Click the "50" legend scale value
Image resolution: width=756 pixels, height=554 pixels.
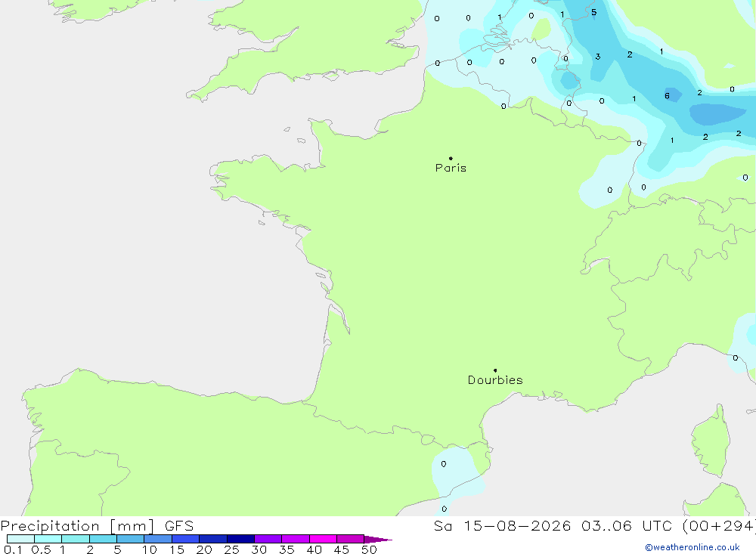point(369,549)
